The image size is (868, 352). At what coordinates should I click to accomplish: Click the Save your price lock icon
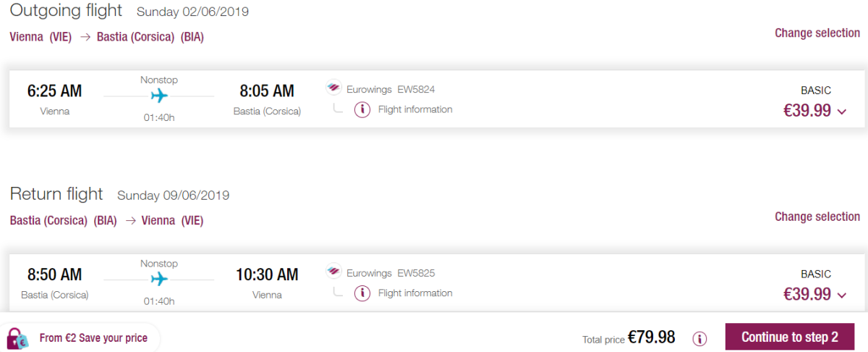[x=17, y=338]
